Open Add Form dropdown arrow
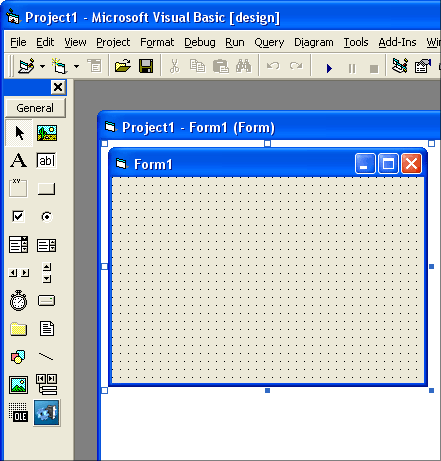This screenshot has height=461, width=441. click(x=76, y=66)
